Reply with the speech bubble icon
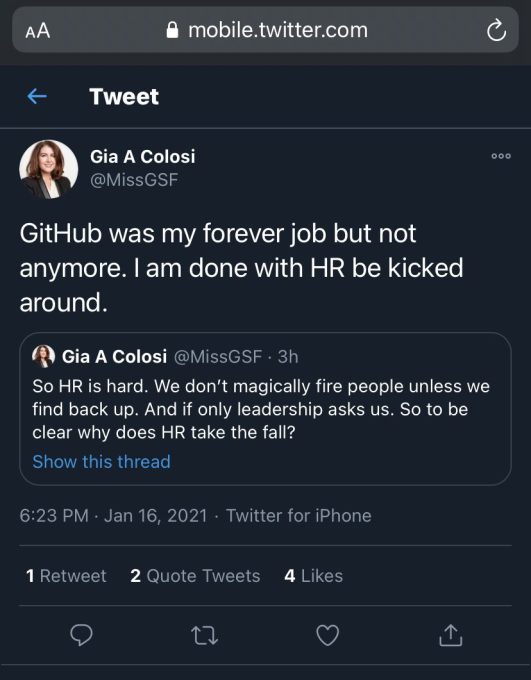 [82, 635]
